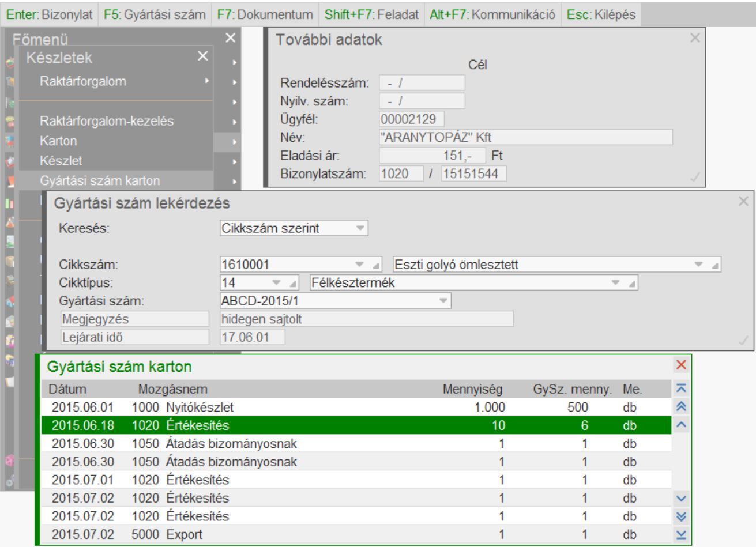Click the Nyilv. szám field
756x547 pixels.
pyautogui.click(x=422, y=101)
